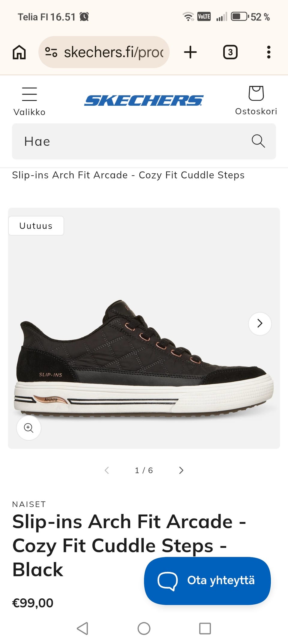Go to Skechers logo homepage

coord(144,101)
